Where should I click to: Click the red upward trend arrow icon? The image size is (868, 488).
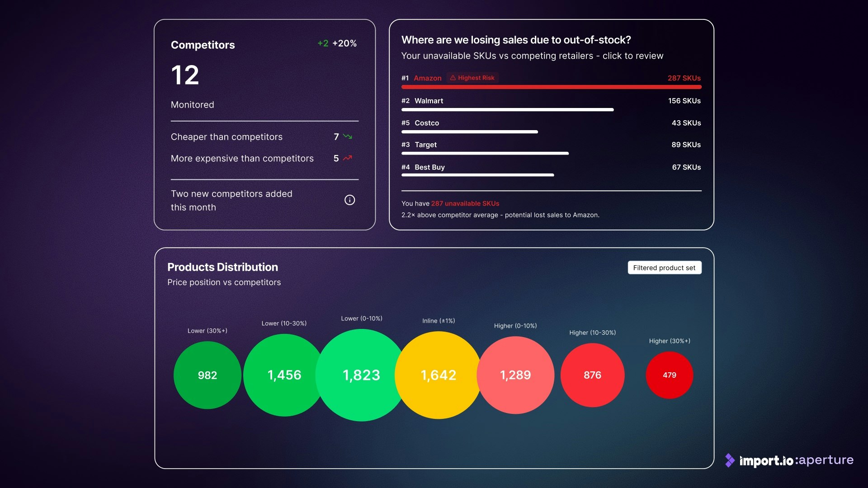click(x=347, y=158)
